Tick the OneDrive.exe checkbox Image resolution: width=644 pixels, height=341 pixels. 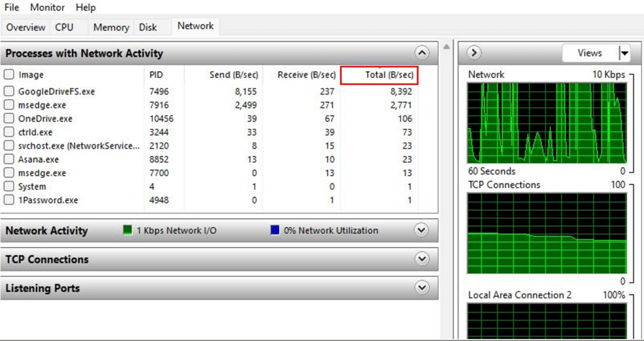(9, 119)
